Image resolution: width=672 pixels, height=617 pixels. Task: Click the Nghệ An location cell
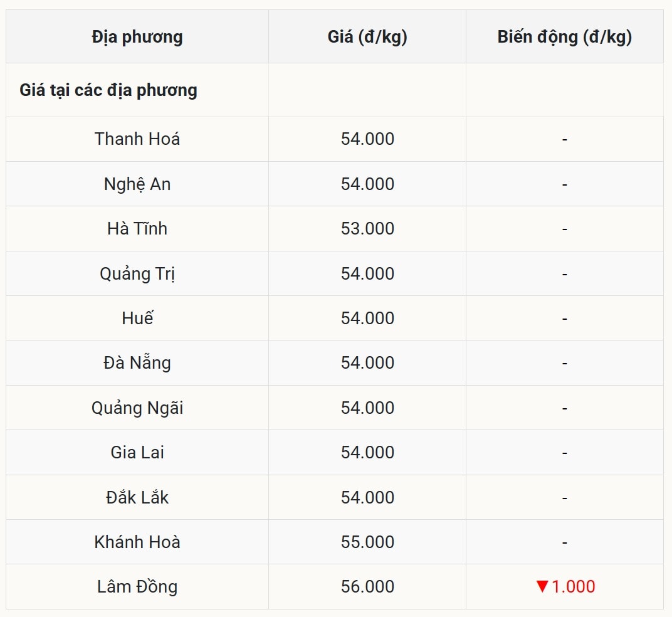[137, 184]
